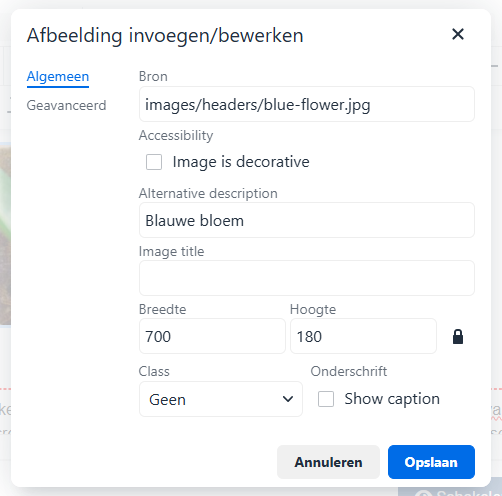
Task: Click the Hoogte height field
Action: [x=363, y=336]
